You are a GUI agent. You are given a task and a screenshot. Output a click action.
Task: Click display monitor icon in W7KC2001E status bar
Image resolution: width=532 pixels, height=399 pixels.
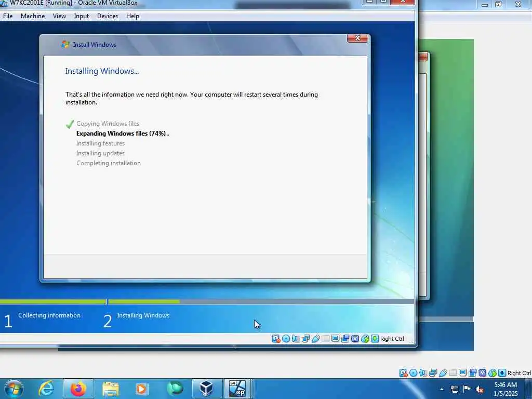(x=335, y=339)
